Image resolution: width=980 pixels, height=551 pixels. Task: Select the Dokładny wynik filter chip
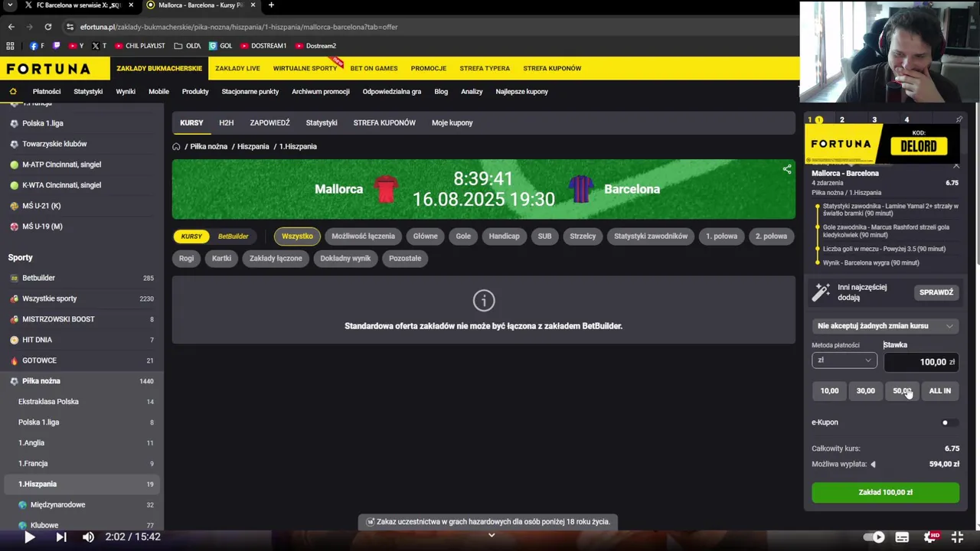tap(345, 259)
